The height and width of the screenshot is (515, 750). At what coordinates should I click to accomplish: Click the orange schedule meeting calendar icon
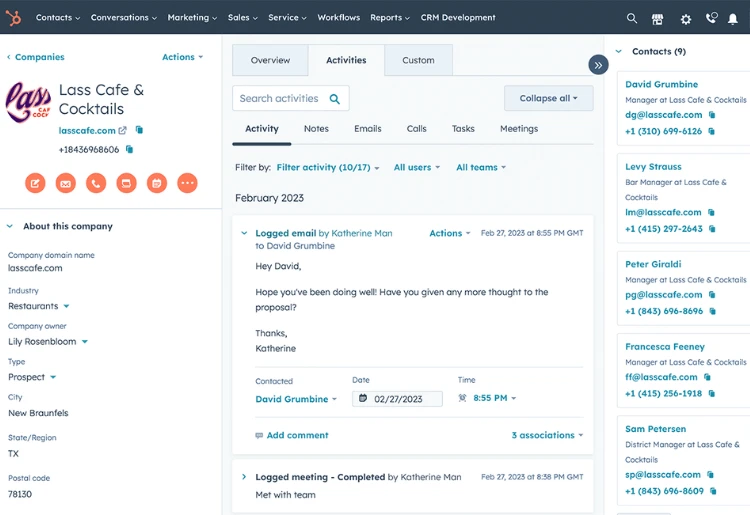(x=156, y=183)
